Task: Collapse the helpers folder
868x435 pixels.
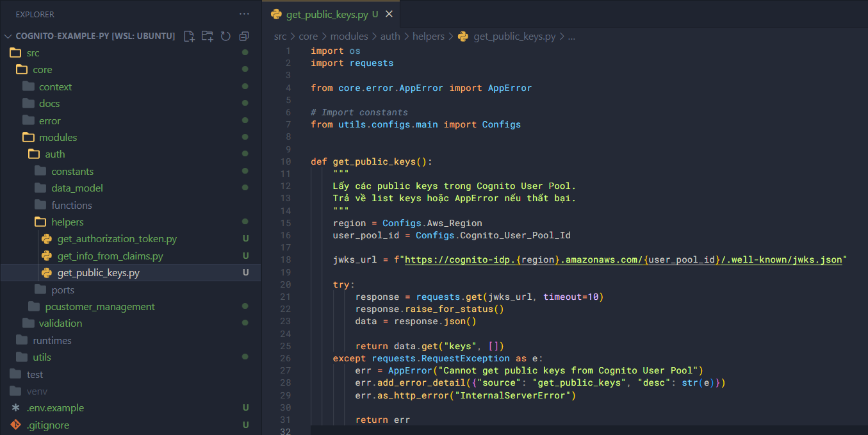Action: pyautogui.click(x=67, y=222)
